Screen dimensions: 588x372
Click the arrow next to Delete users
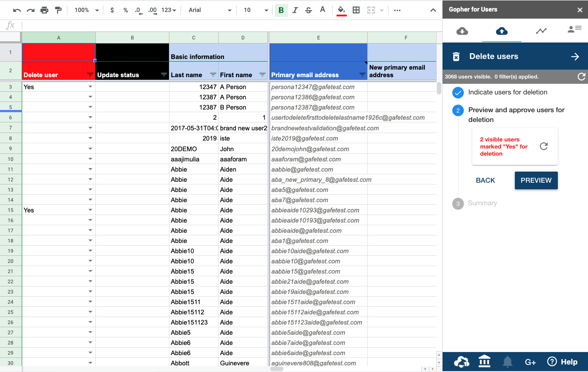coord(575,56)
